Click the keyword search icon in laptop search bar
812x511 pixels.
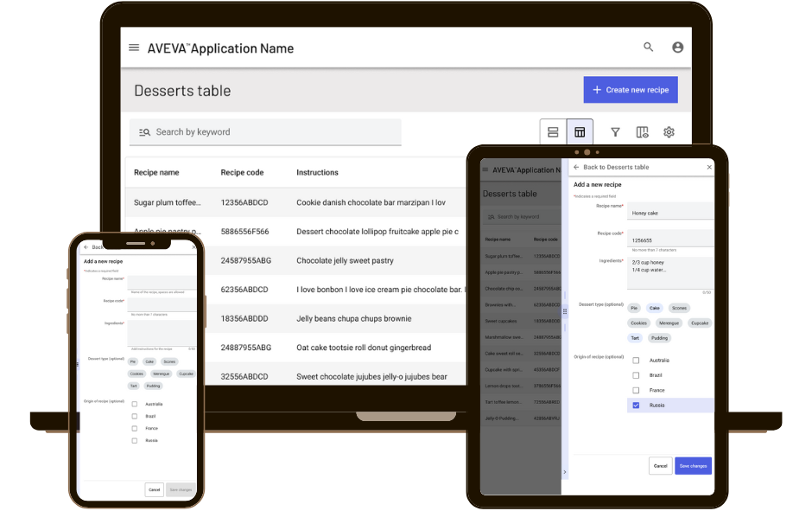(144, 132)
